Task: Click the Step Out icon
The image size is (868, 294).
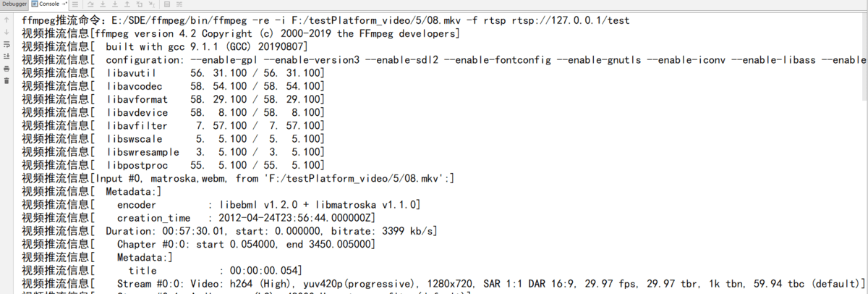Action: [x=127, y=4]
